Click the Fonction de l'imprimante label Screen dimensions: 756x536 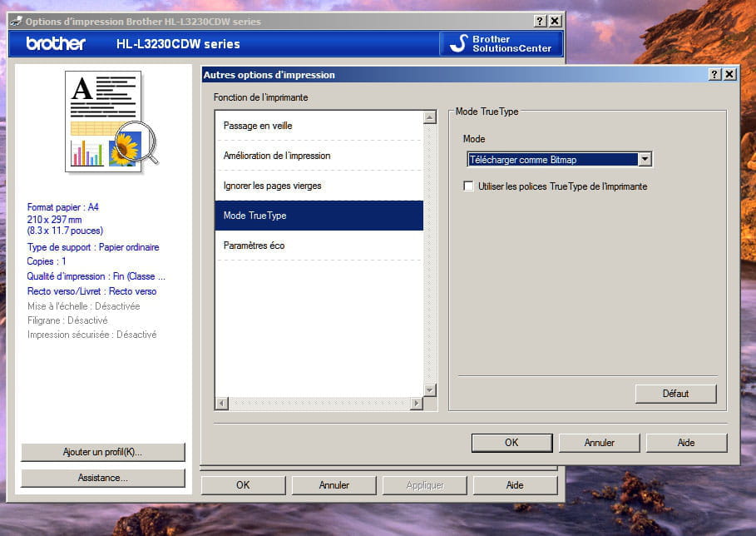(260, 97)
